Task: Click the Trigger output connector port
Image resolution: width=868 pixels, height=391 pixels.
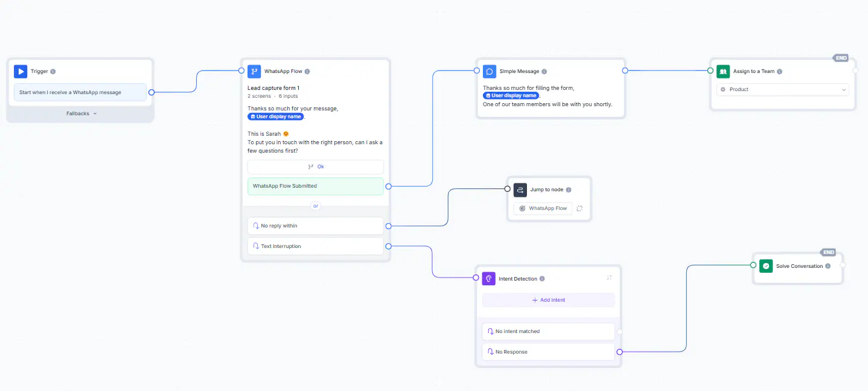Action: pos(152,92)
